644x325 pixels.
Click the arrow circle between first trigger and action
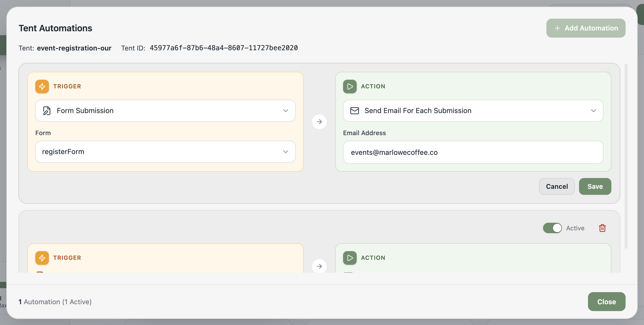coord(319,122)
